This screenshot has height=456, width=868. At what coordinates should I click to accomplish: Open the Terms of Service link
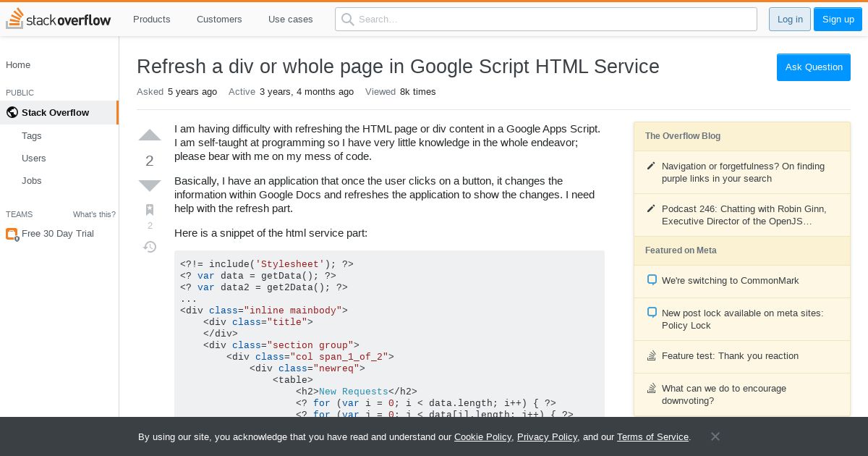[652, 436]
